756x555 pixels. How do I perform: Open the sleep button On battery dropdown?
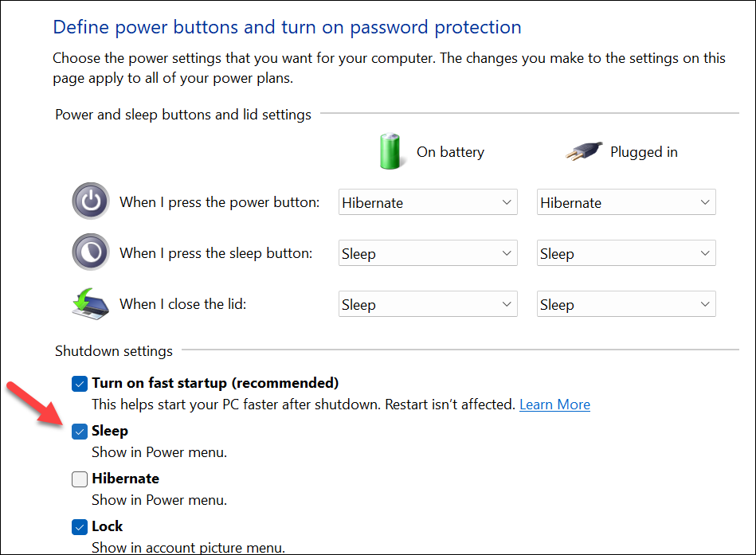tap(427, 252)
